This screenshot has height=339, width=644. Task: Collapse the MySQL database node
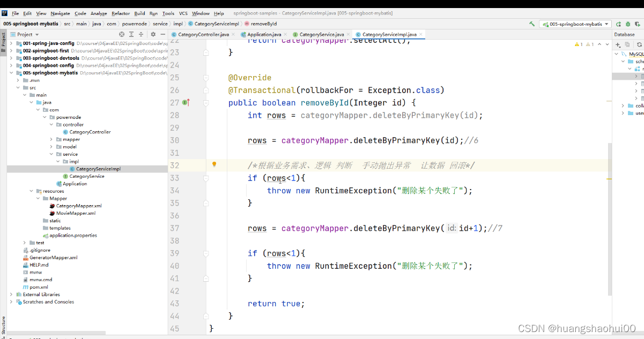click(616, 54)
